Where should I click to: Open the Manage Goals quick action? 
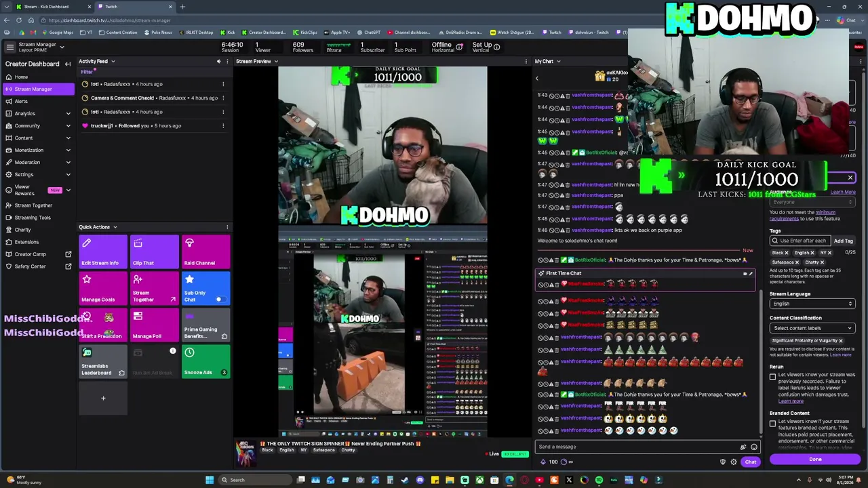click(x=102, y=288)
